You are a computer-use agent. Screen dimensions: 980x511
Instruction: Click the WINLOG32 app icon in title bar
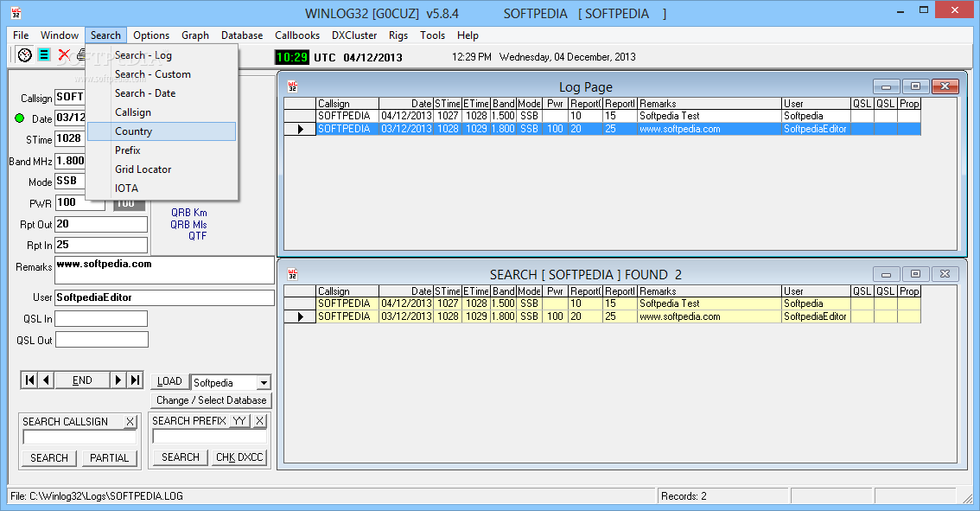[x=16, y=13]
